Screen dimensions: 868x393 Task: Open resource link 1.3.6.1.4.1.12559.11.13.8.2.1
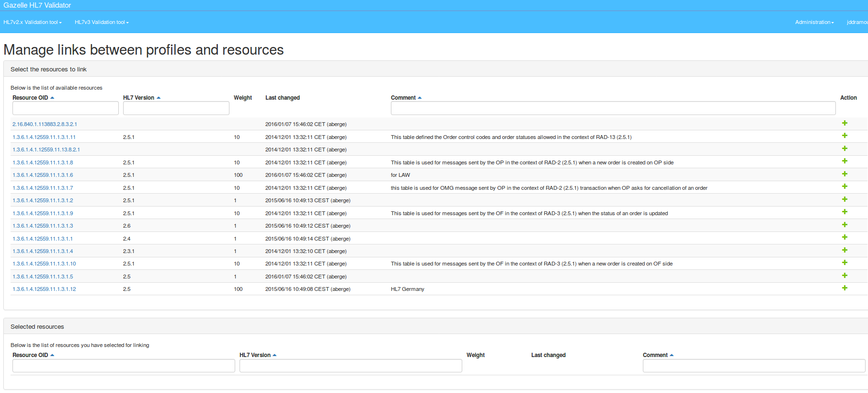(x=46, y=150)
